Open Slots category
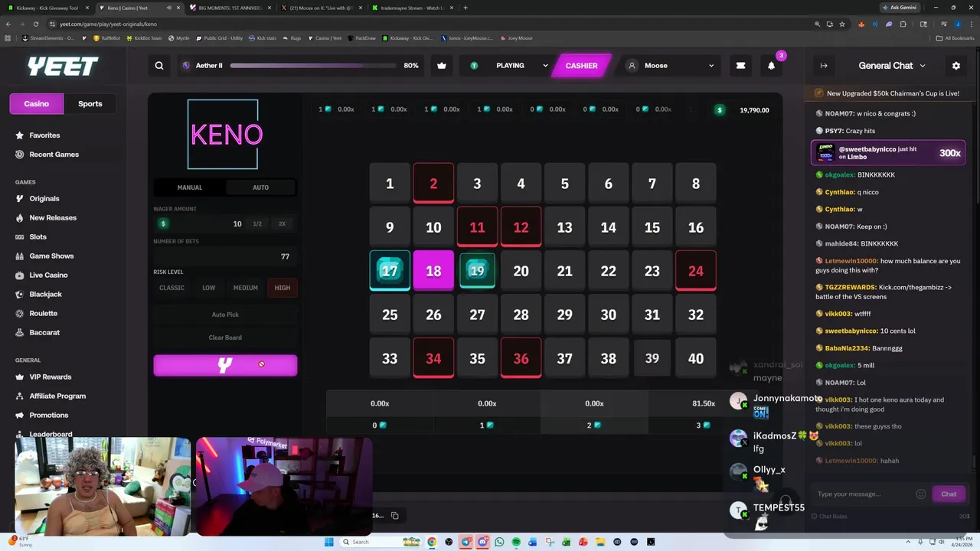This screenshot has height=551, width=980. (x=38, y=237)
